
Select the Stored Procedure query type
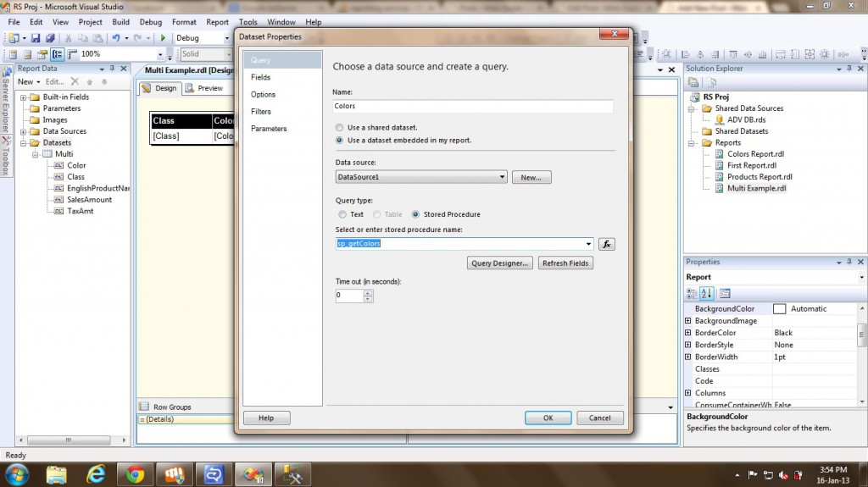click(x=415, y=214)
